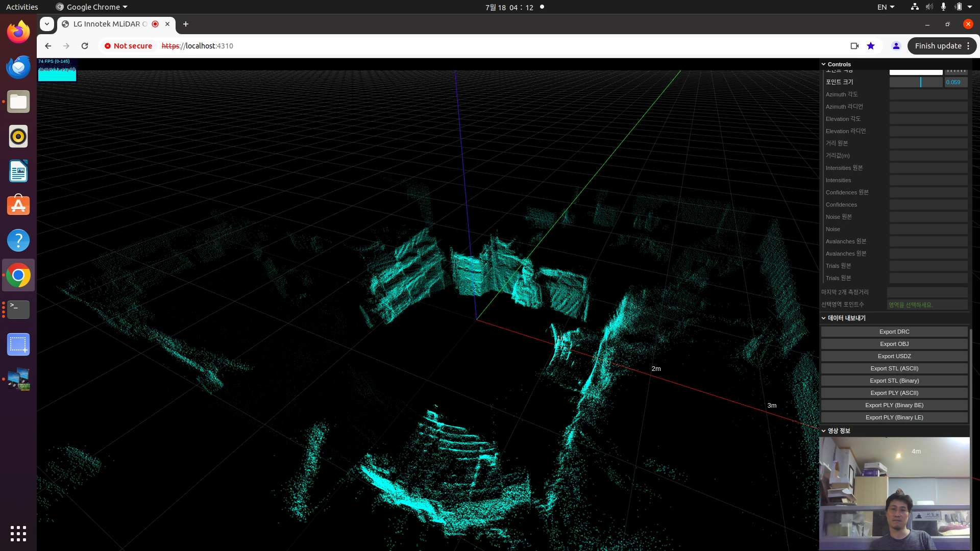This screenshot has height=551, width=980.
Task: Click the Elevation 각도 value field
Action: pos(928,119)
